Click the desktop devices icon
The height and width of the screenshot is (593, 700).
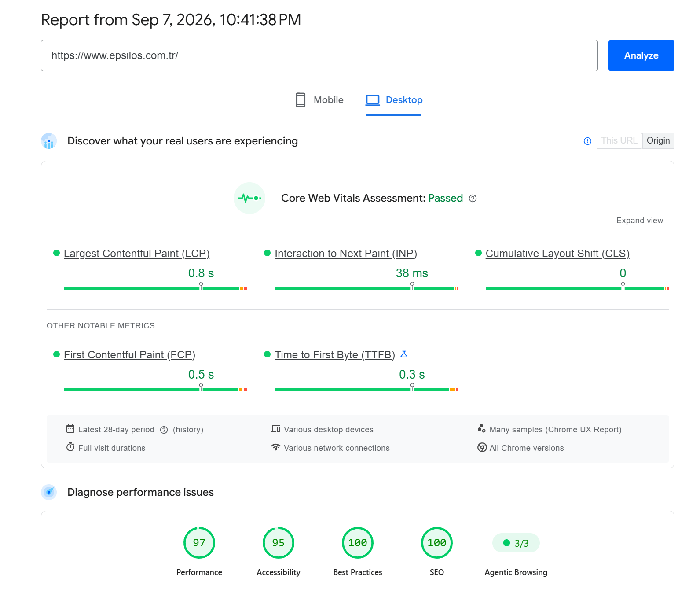pos(276,428)
